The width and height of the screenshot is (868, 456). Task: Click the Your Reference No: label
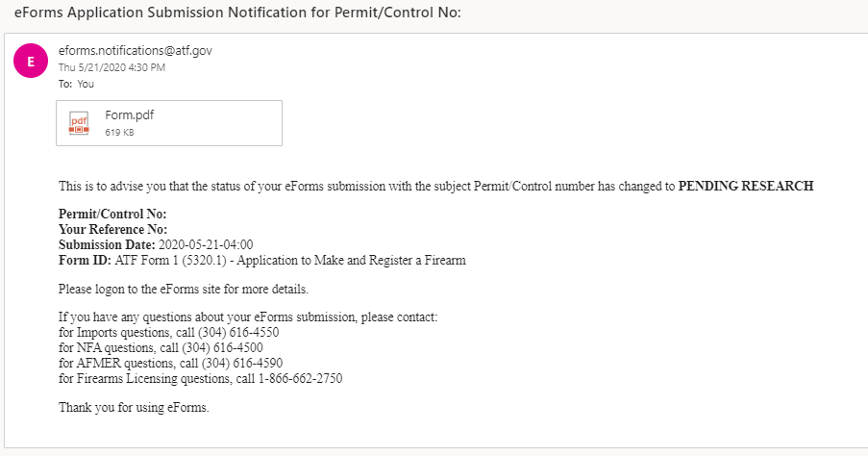113,230
